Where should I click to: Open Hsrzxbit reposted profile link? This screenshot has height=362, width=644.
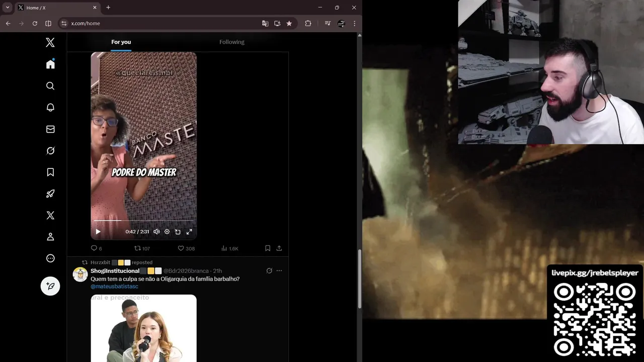click(121, 262)
